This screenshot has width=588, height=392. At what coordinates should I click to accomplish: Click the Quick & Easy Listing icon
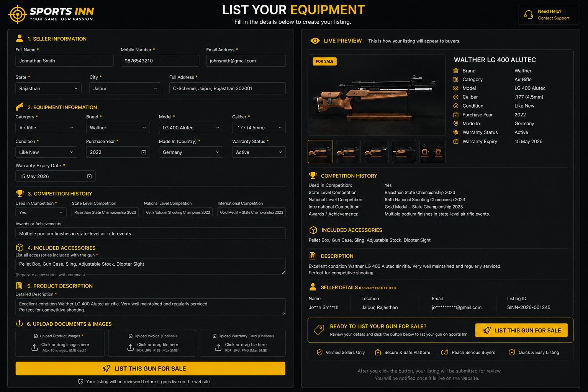pos(512,352)
